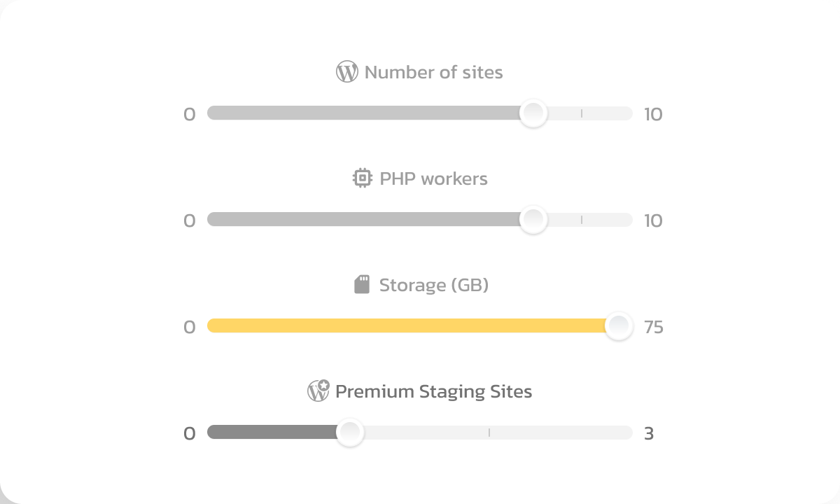The height and width of the screenshot is (504, 840).
Task: Click the yellow filled Storage slider bar
Action: (x=406, y=326)
